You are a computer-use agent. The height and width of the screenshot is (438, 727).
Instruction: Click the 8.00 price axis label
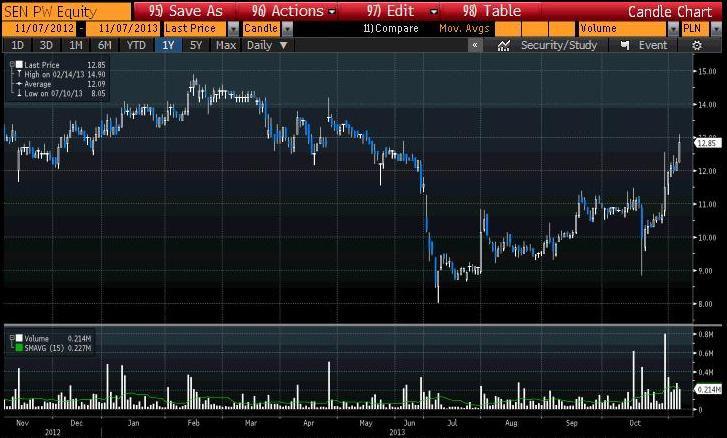click(x=707, y=304)
